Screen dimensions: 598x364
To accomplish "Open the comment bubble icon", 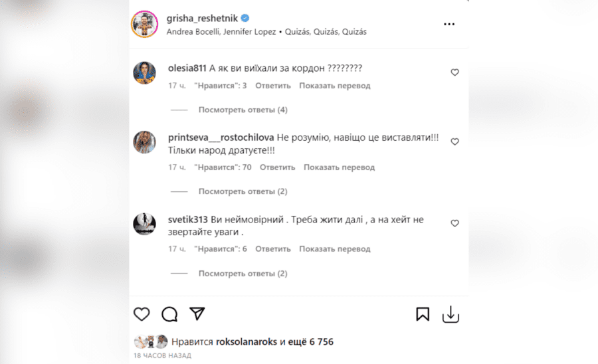I will tap(169, 314).
